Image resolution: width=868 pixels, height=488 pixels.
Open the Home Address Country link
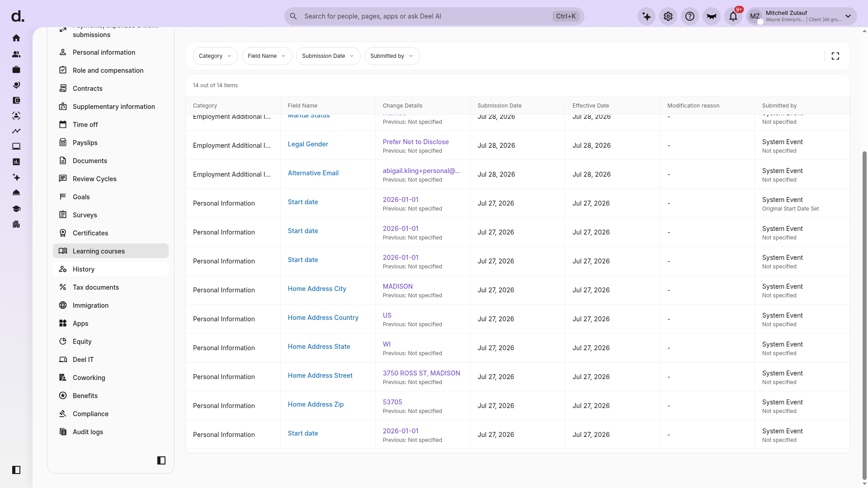[323, 318]
